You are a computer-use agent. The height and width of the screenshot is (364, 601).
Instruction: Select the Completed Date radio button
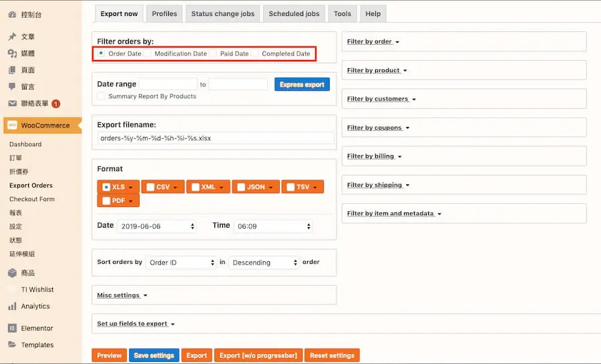tap(254, 53)
